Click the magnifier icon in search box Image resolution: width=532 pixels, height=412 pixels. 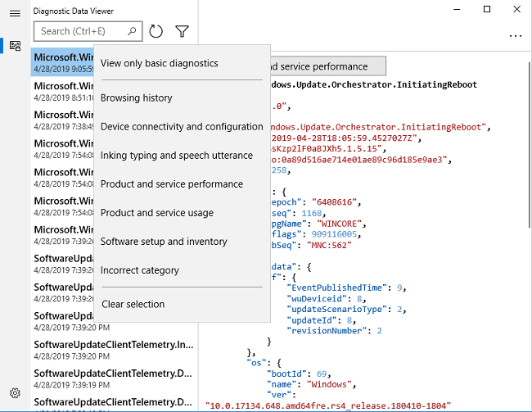[x=132, y=31]
